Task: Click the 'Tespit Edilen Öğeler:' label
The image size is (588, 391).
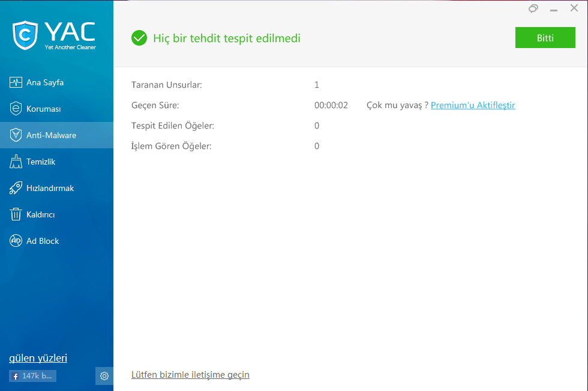Action: tap(173, 126)
